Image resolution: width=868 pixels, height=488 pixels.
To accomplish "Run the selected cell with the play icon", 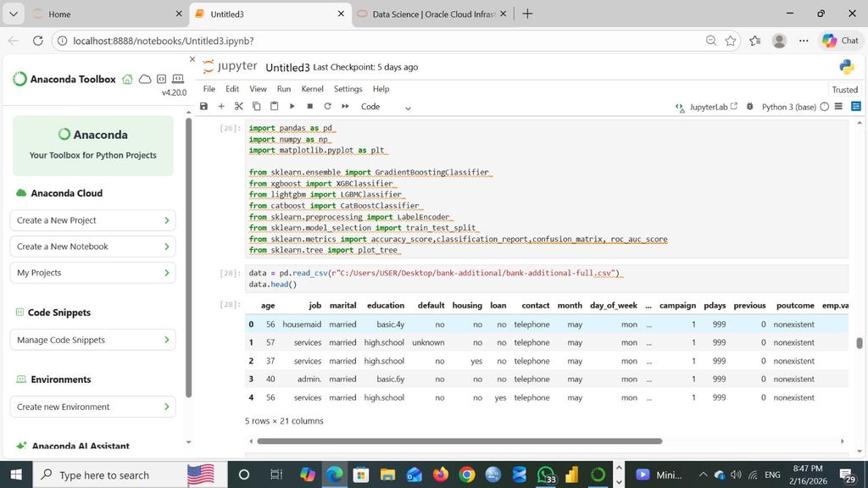I will coord(292,106).
